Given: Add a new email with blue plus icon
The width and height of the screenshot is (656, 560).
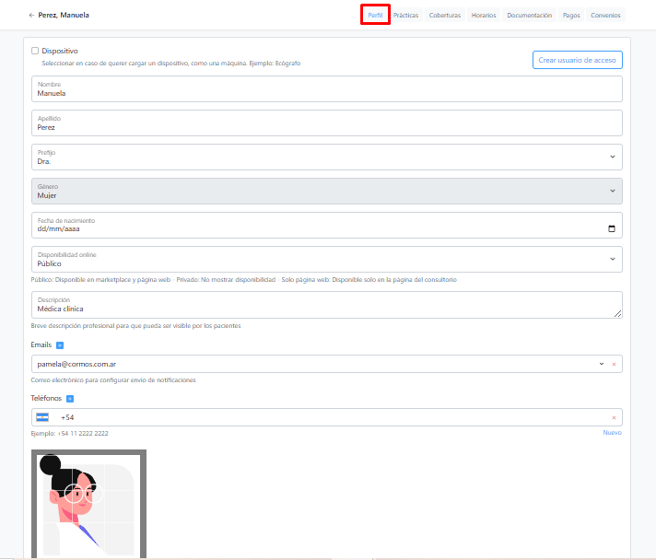Looking at the screenshot, I should 60,345.
